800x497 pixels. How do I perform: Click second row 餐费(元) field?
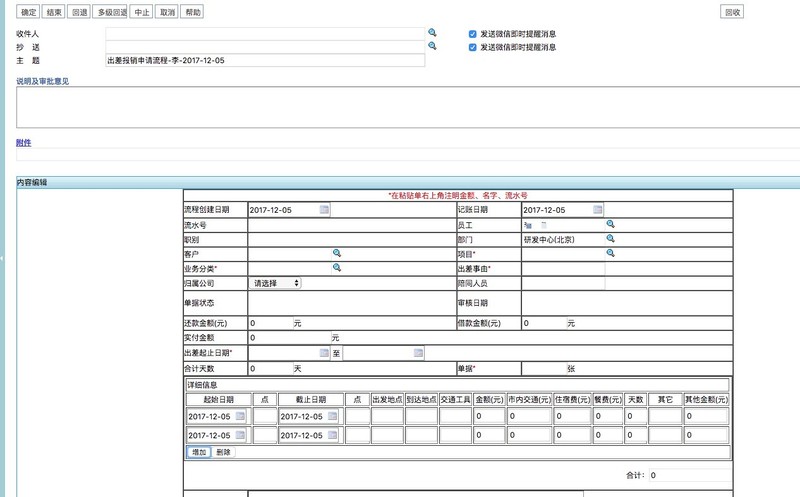click(x=608, y=435)
